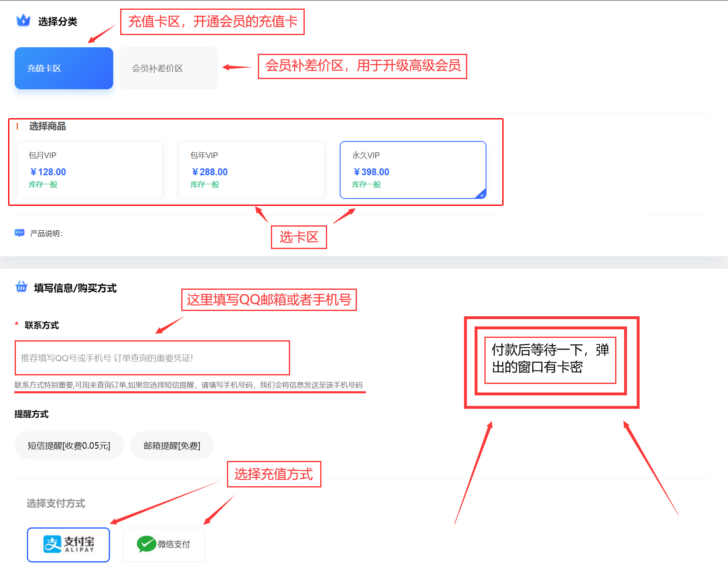Screen dimensions: 728x571
Task: Select the 永久VIP ¥398.00 product card
Action: tap(413, 170)
